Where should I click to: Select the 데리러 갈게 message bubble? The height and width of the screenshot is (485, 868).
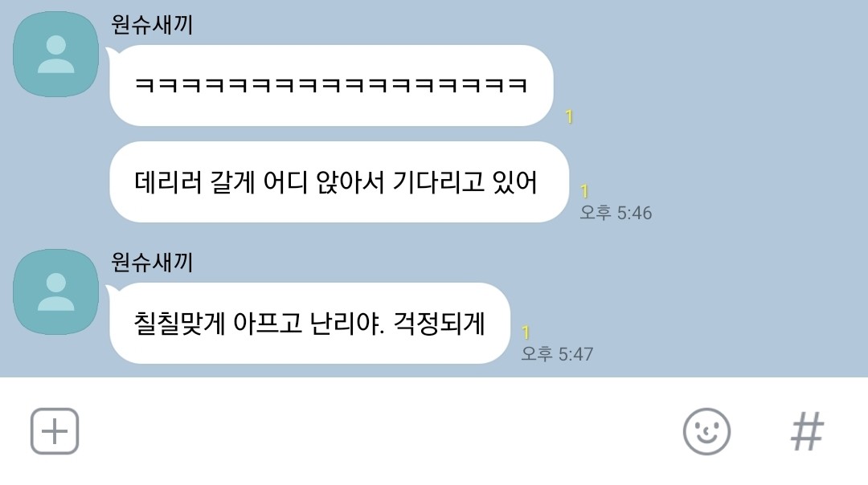point(339,182)
